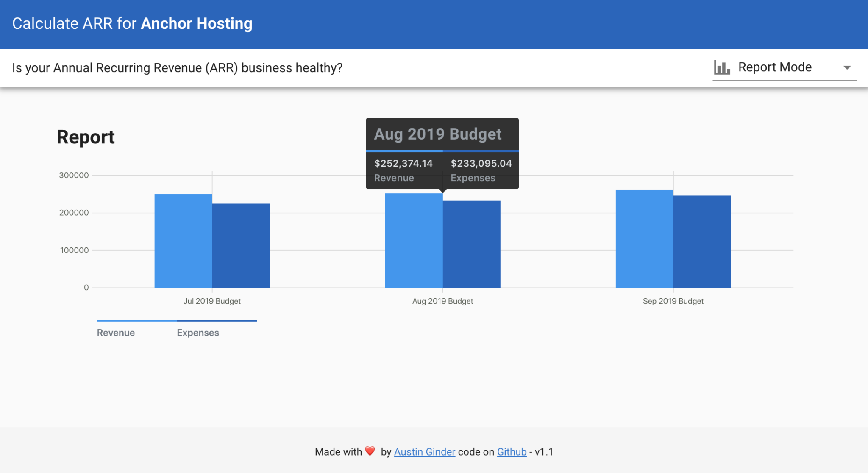
Task: Click the ARR business healthy question text
Action: coord(177,68)
